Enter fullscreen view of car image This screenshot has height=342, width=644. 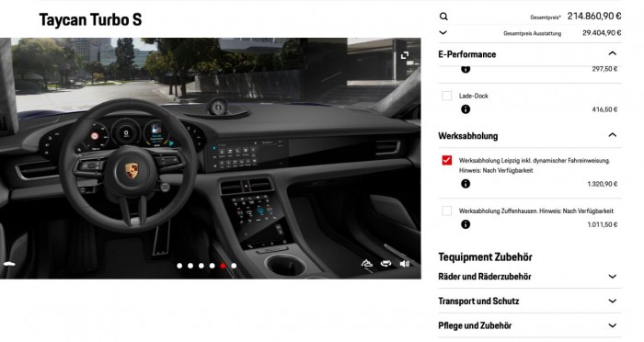pyautogui.click(x=405, y=55)
